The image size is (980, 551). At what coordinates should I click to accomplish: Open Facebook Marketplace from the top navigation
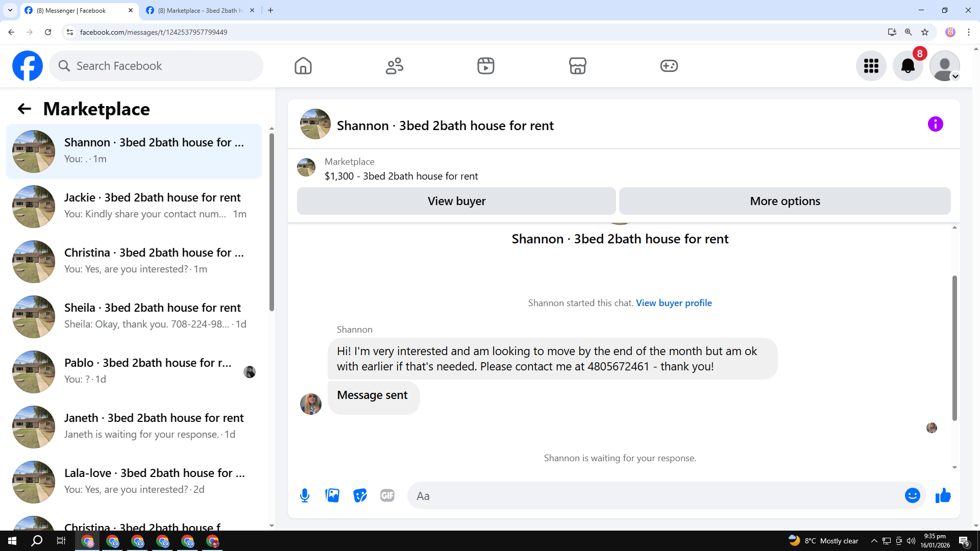(577, 66)
